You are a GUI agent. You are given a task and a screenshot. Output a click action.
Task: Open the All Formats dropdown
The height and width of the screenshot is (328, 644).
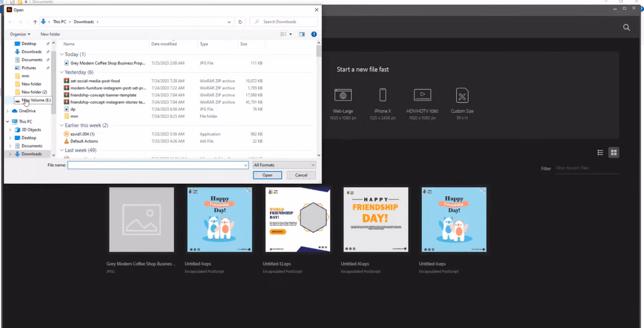[284, 165]
